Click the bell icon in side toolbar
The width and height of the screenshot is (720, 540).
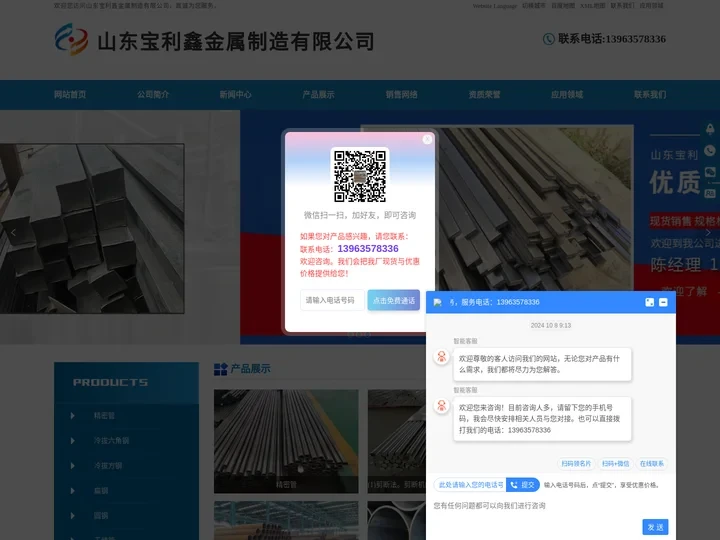pyautogui.click(x=710, y=129)
